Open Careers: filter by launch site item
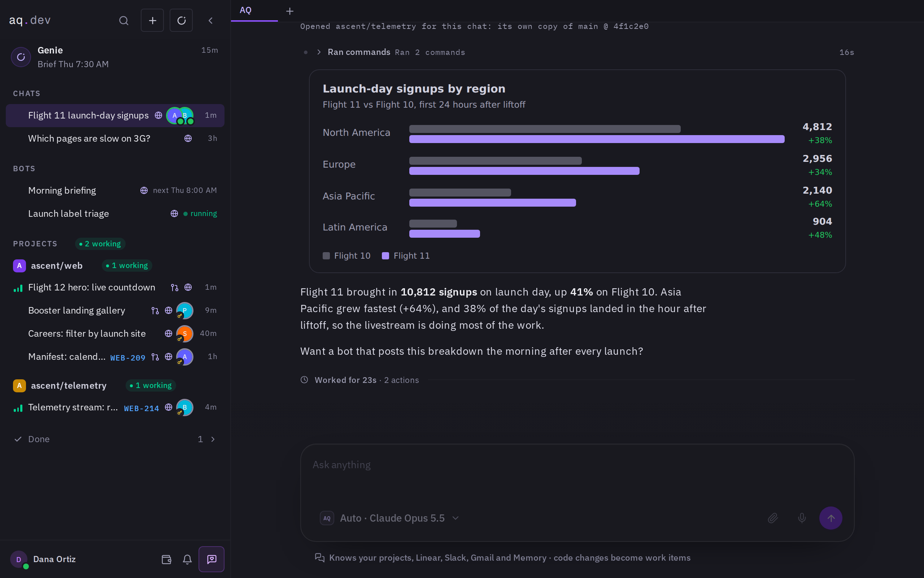This screenshot has width=924, height=578. point(115,334)
